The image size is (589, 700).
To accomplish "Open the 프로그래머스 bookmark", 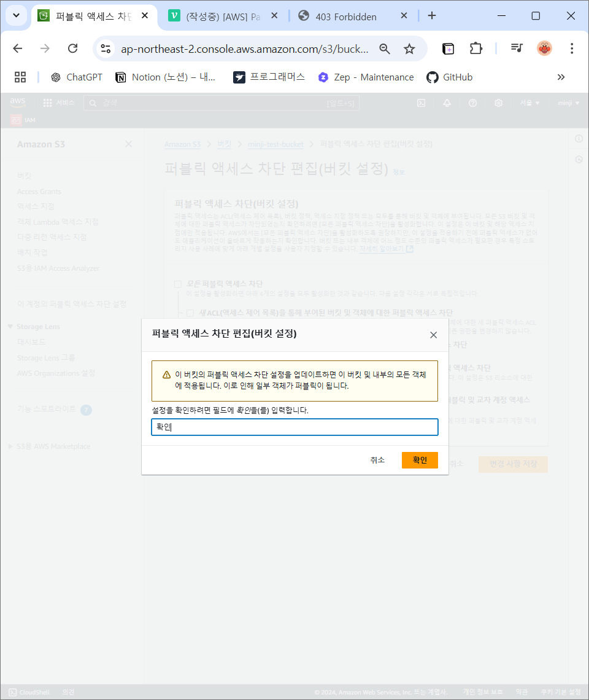I will coord(269,77).
